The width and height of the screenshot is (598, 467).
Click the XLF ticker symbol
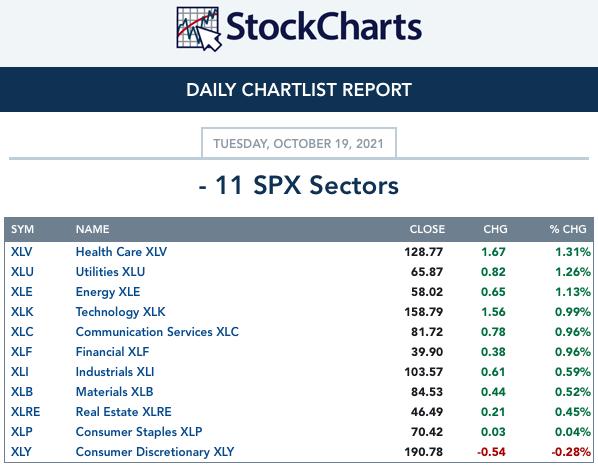[21, 352]
